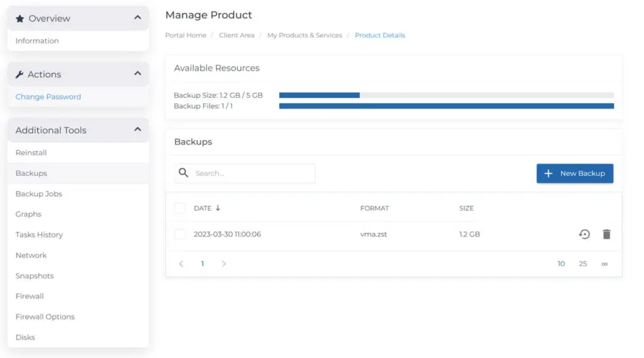Click the New Backup button

coord(575,173)
